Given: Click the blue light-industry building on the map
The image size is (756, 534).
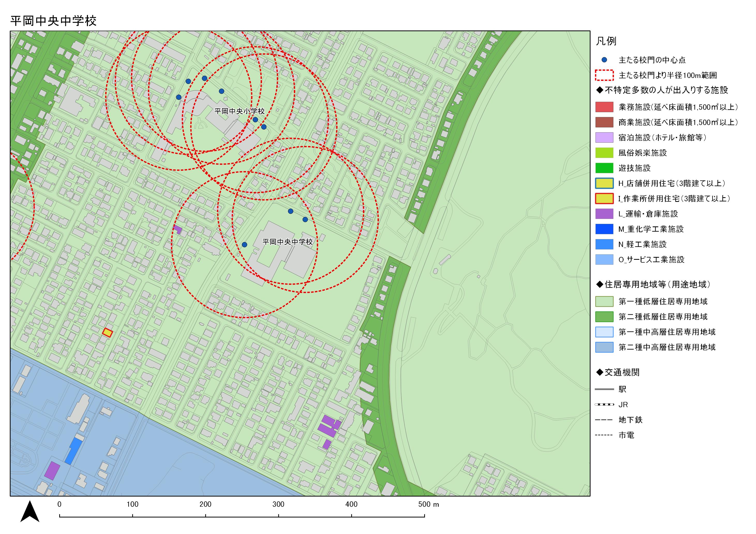Looking at the screenshot, I should [x=73, y=451].
